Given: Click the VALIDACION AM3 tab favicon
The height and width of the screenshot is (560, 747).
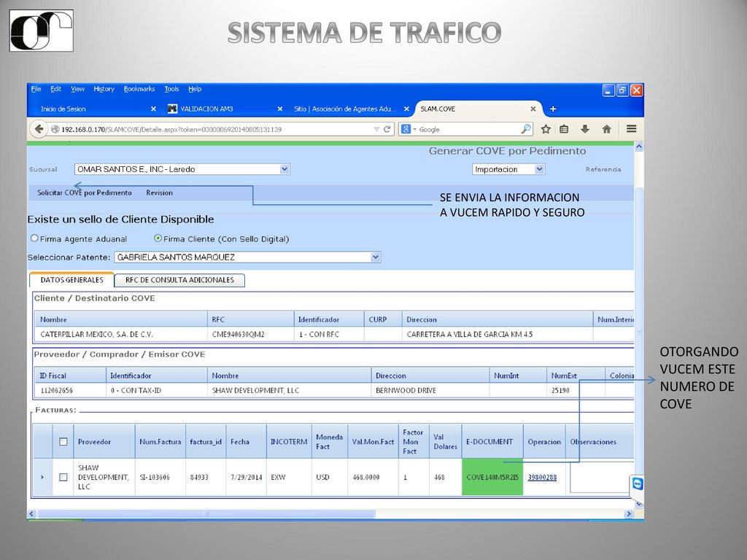Looking at the screenshot, I should [172, 109].
